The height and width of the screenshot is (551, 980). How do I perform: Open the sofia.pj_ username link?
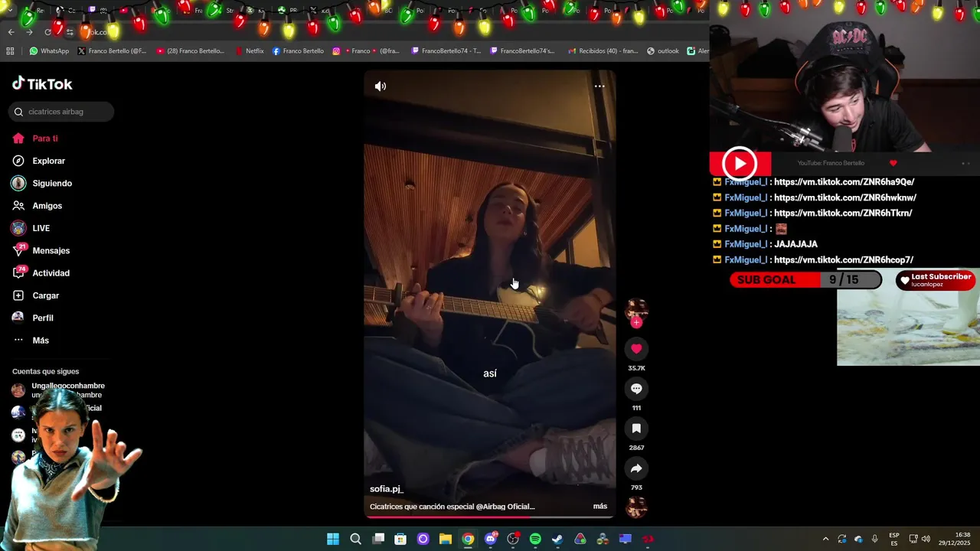(387, 489)
